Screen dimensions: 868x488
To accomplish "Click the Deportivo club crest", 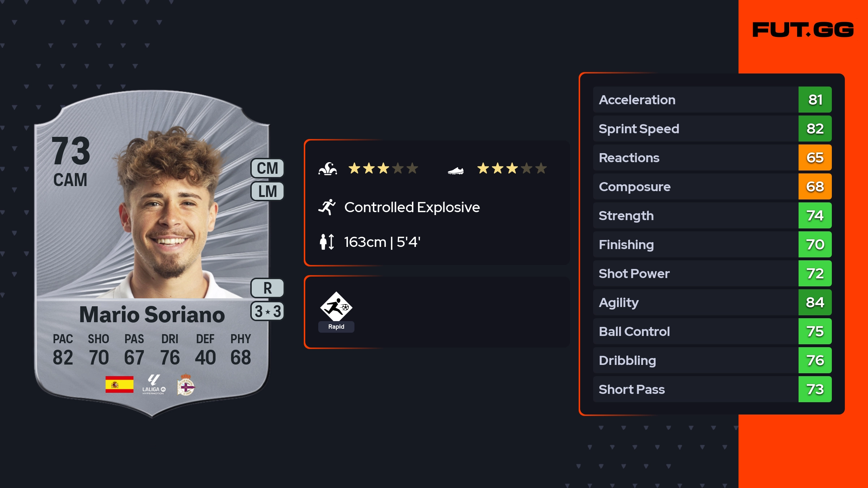I will (186, 384).
